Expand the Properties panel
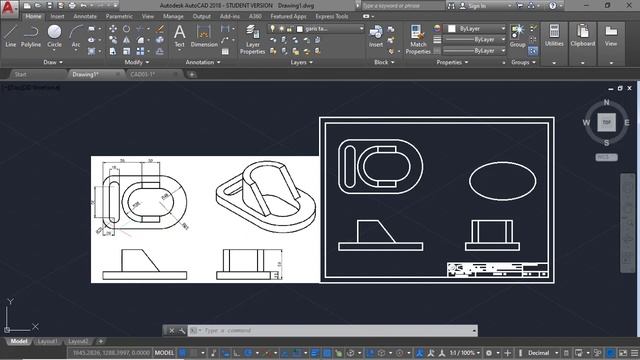 452,62
